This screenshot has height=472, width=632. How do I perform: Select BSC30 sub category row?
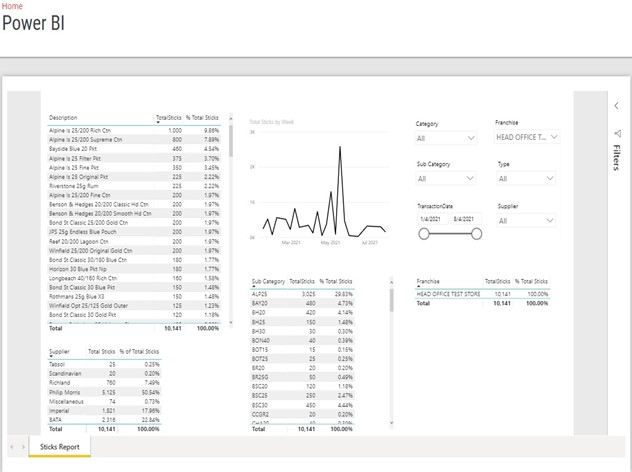[x=302, y=405]
